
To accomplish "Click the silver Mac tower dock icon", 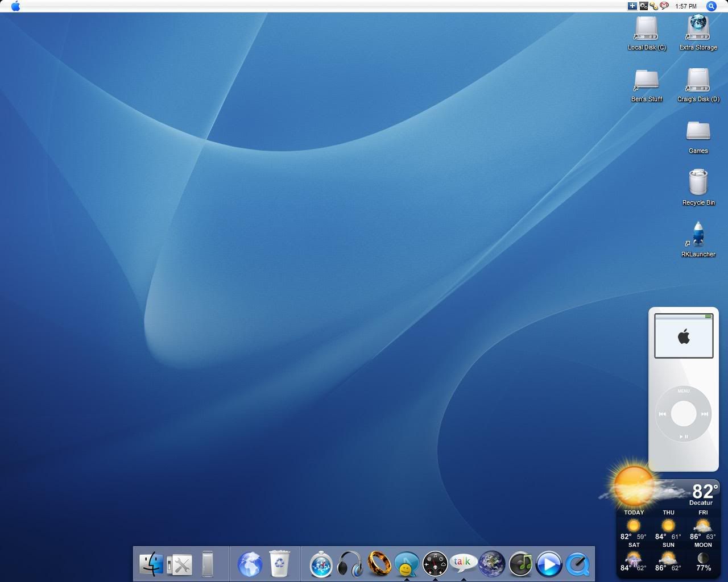I will pyautogui.click(x=208, y=564).
